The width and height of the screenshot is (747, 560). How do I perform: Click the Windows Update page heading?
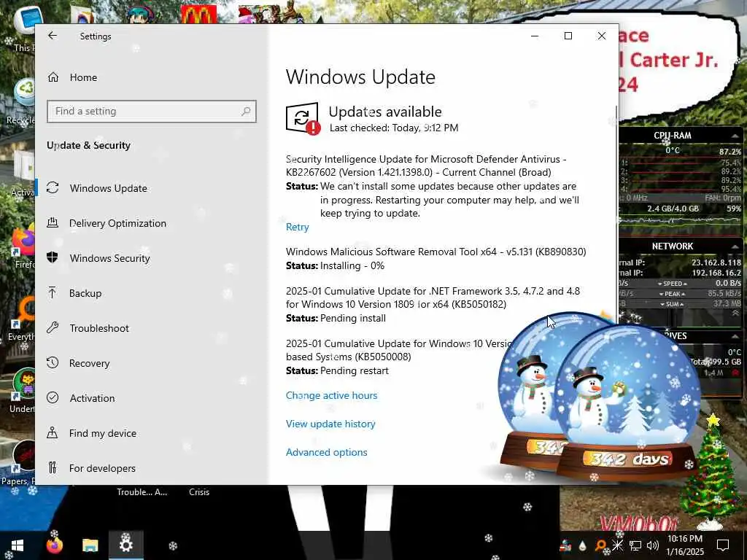coord(360,77)
